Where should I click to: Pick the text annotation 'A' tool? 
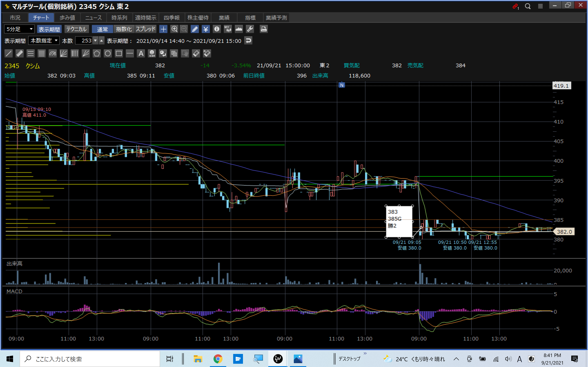click(141, 53)
